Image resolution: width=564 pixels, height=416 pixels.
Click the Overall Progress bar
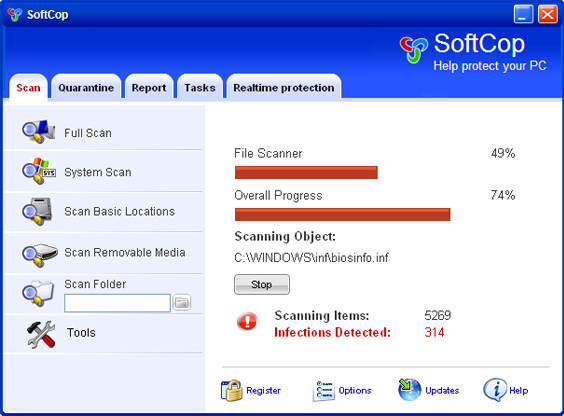tap(381, 215)
